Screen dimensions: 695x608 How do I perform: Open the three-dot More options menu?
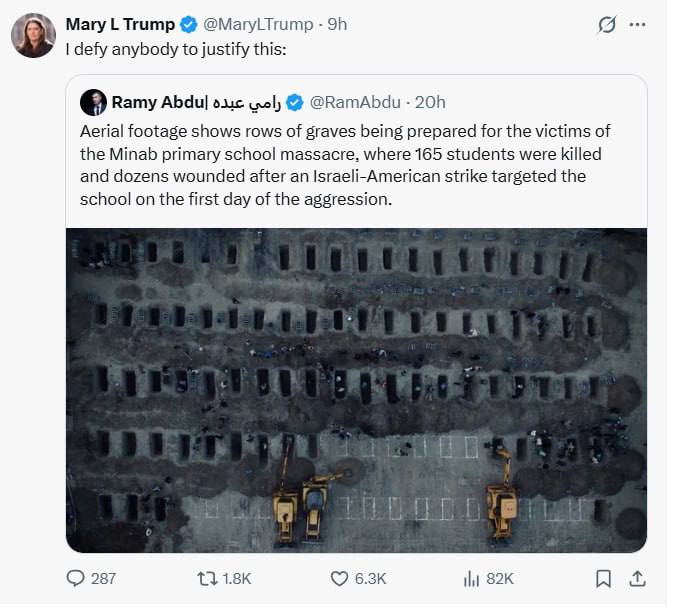[x=637, y=25]
